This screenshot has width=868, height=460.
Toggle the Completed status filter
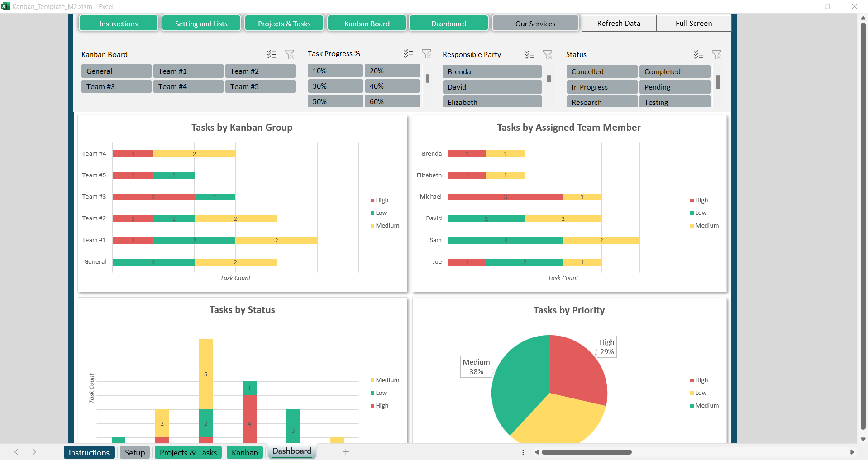[674, 71]
